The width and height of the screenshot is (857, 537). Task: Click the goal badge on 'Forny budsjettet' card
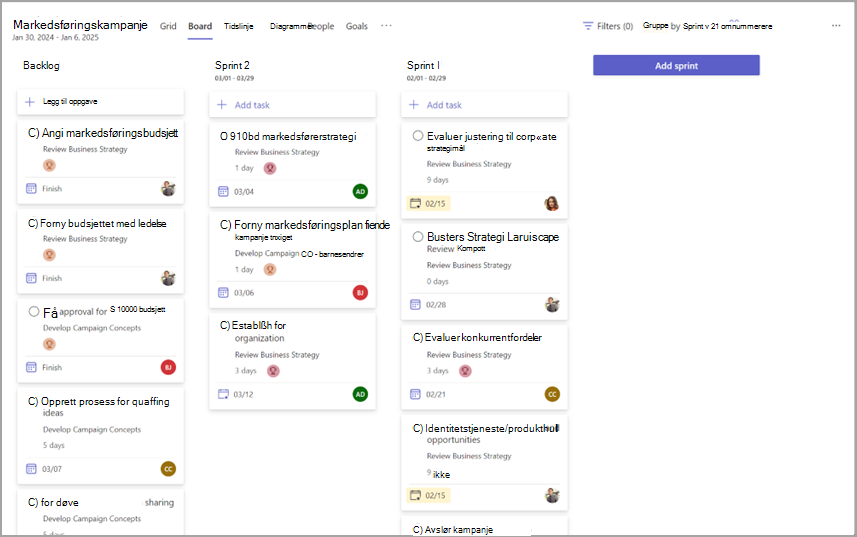pyautogui.click(x=49, y=255)
